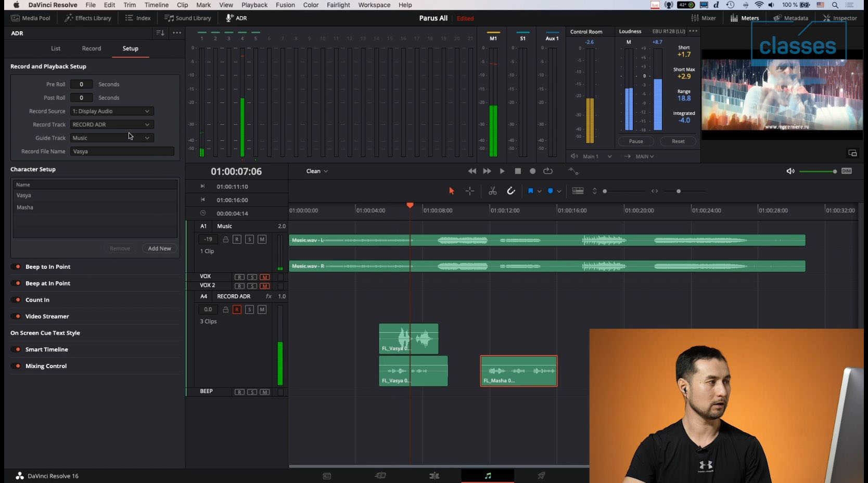Switch to the Fairlight page
This screenshot has height=483, width=868.
[x=488, y=475]
